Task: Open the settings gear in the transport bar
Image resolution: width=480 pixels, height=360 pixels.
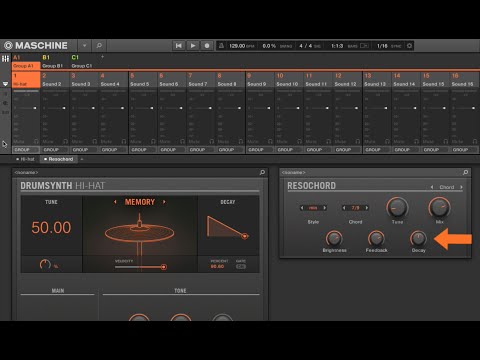Action: coord(409,46)
